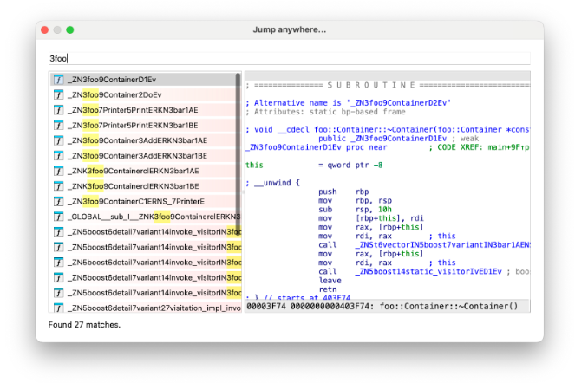Screen dimensions: 588x383
Task: Click the function icon beside _ZN3foo9ContainerD1Ev
Action: point(58,80)
